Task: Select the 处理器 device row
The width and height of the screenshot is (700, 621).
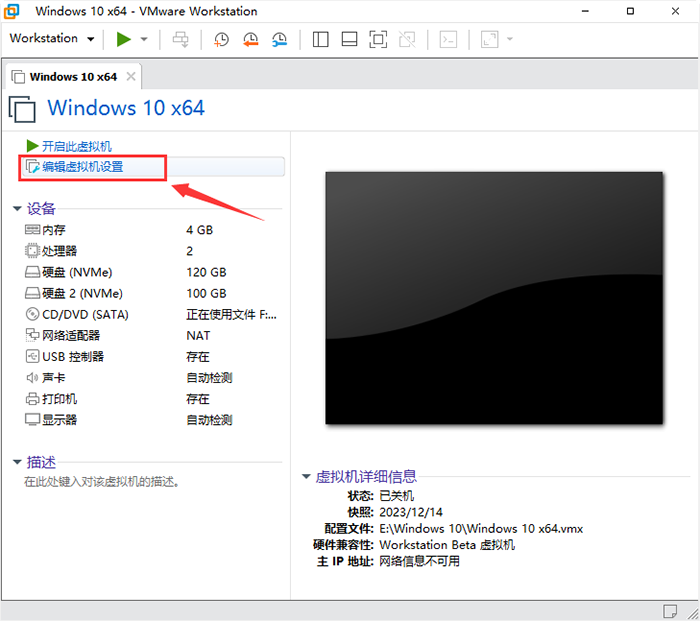Action: (x=152, y=251)
